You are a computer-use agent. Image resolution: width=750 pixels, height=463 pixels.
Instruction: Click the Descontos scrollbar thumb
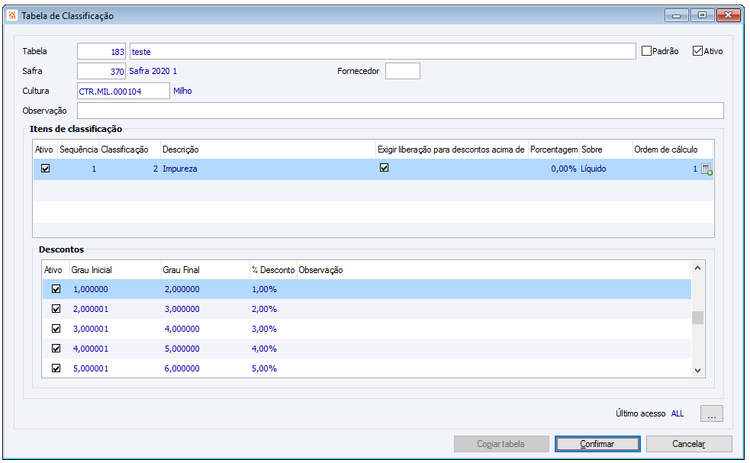click(x=697, y=318)
